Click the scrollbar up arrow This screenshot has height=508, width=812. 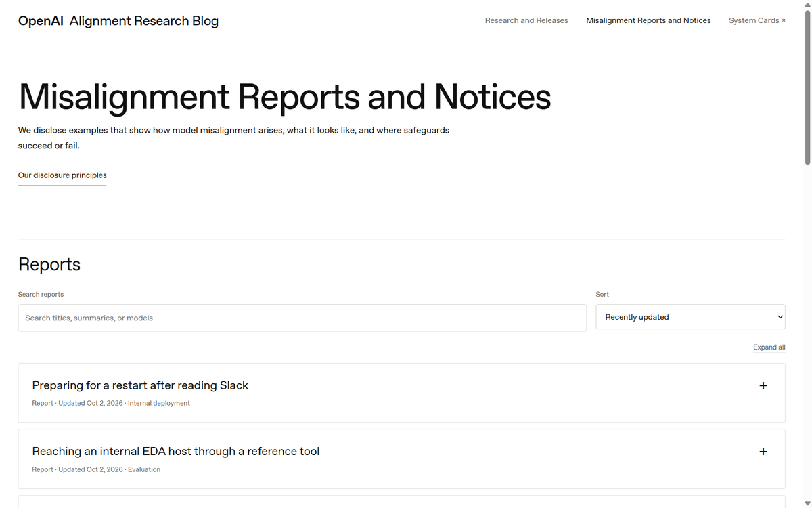coord(807,5)
